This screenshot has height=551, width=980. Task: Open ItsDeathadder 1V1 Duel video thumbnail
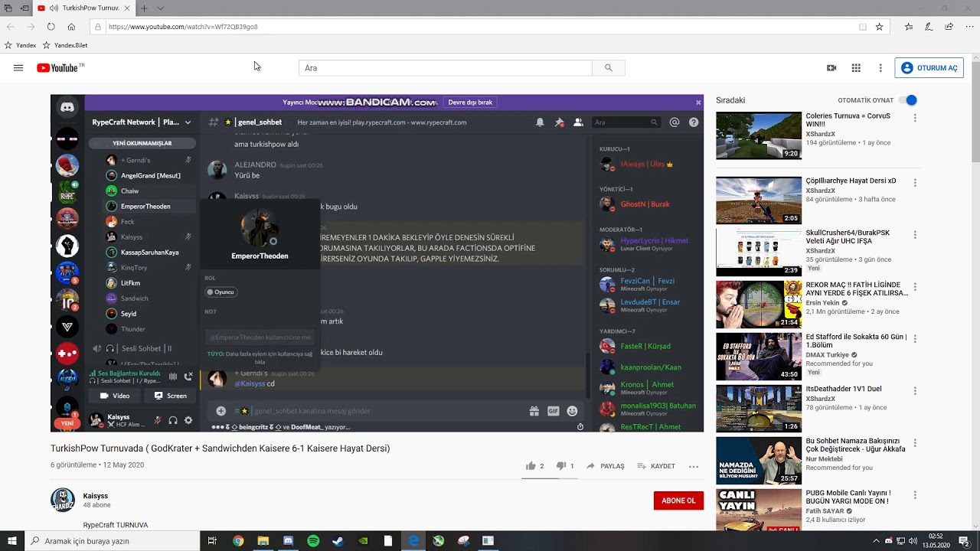tap(759, 409)
